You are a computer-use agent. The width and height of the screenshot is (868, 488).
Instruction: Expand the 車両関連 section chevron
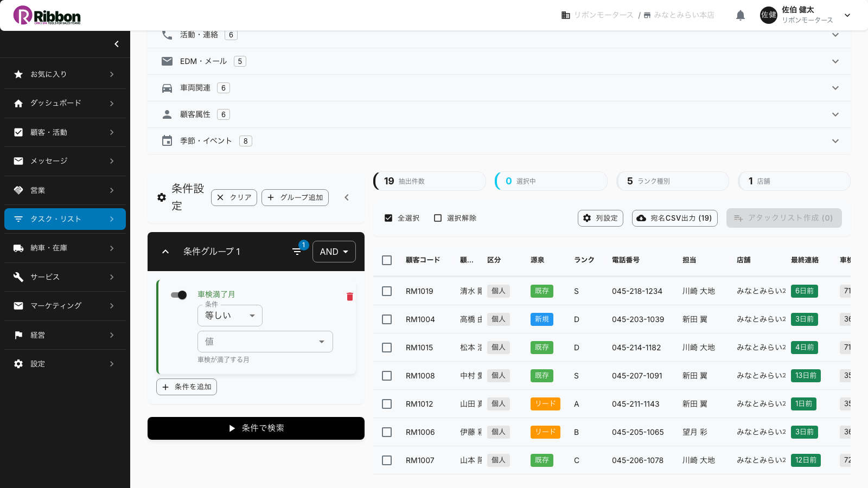[835, 88]
